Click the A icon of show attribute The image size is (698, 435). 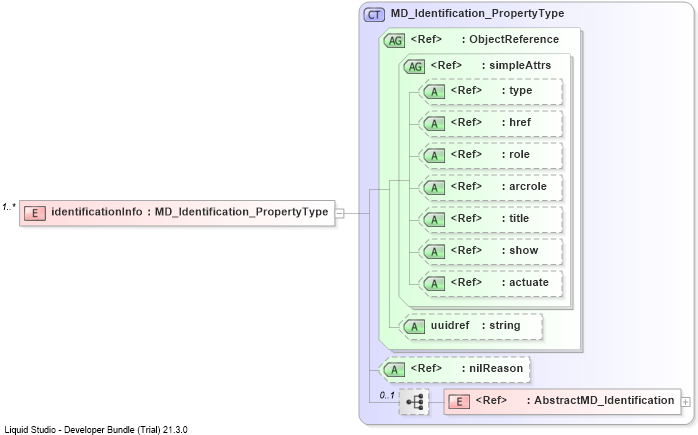click(434, 252)
